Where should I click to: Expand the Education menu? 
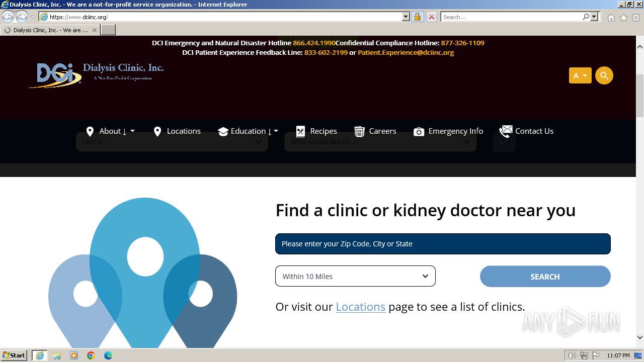tap(254, 131)
